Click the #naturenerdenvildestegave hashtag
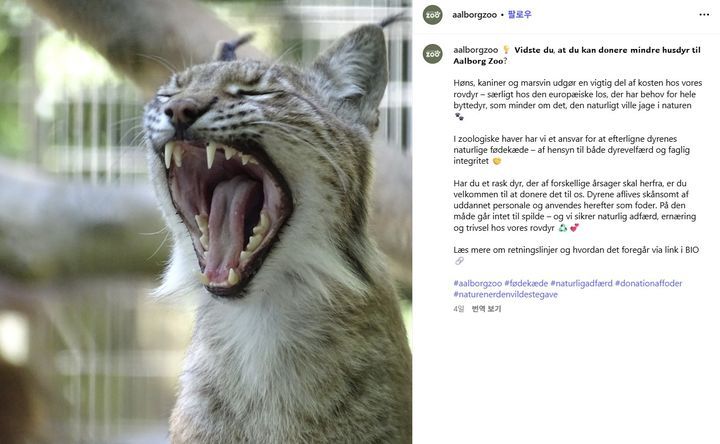This screenshot has height=444, width=720. (x=505, y=294)
